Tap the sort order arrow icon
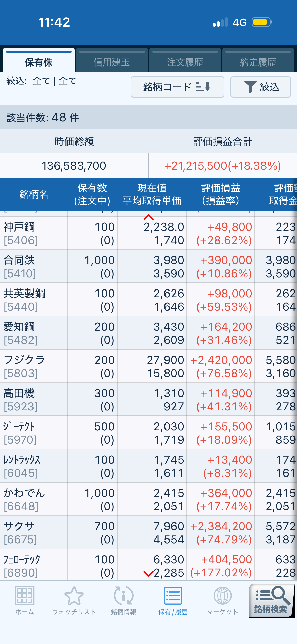This screenshot has height=644, width=297. pos(203,87)
